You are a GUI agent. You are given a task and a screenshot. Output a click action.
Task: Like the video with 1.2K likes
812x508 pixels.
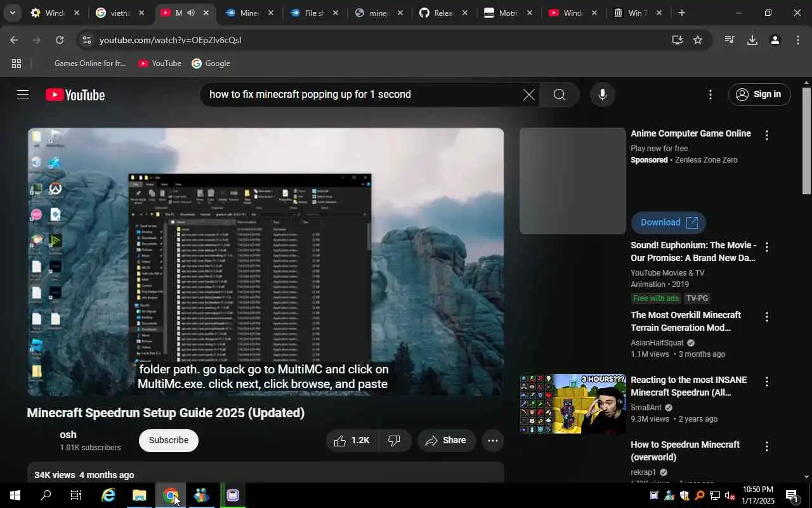point(352,440)
